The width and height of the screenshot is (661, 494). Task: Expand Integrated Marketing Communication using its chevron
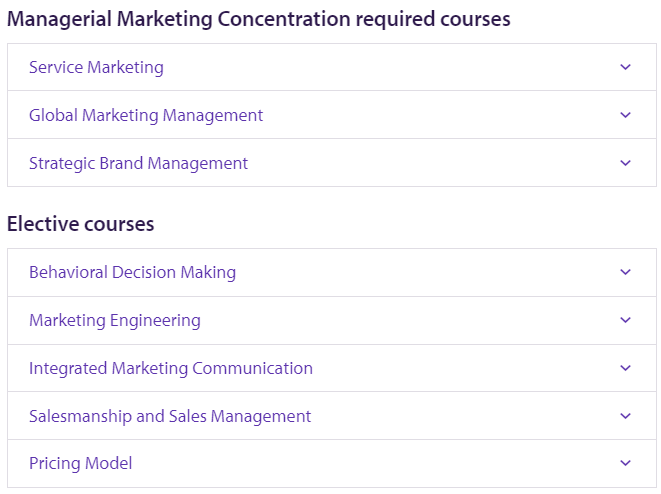pos(626,368)
